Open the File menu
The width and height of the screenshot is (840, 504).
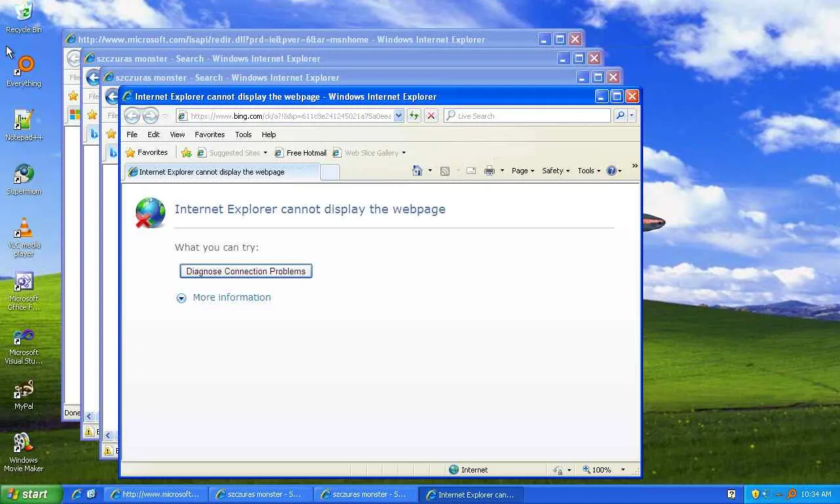click(x=132, y=135)
